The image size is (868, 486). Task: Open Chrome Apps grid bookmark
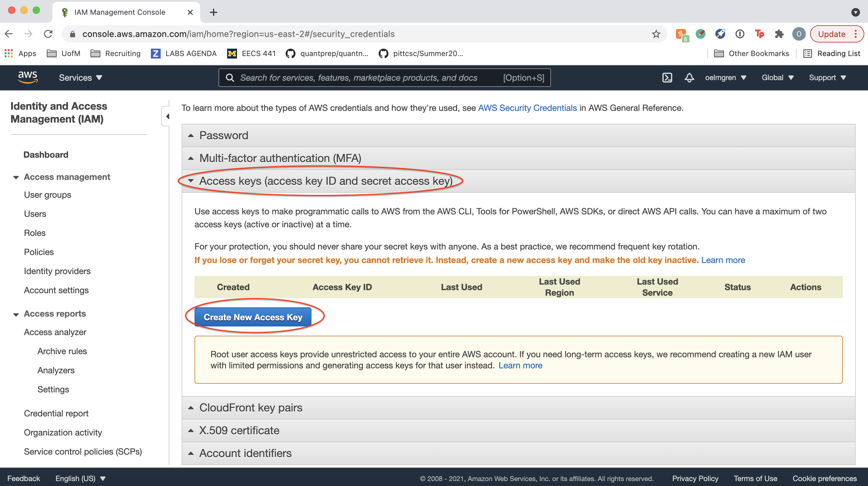(x=20, y=54)
